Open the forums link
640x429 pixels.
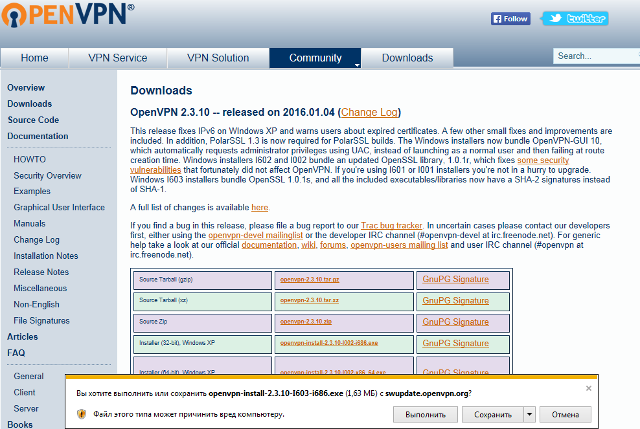(333, 245)
